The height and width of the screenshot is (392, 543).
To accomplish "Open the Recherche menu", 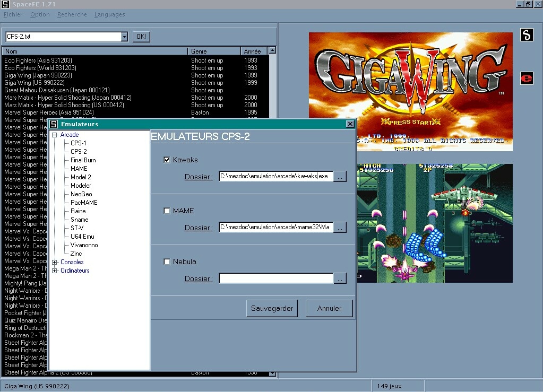I will click(x=72, y=14).
